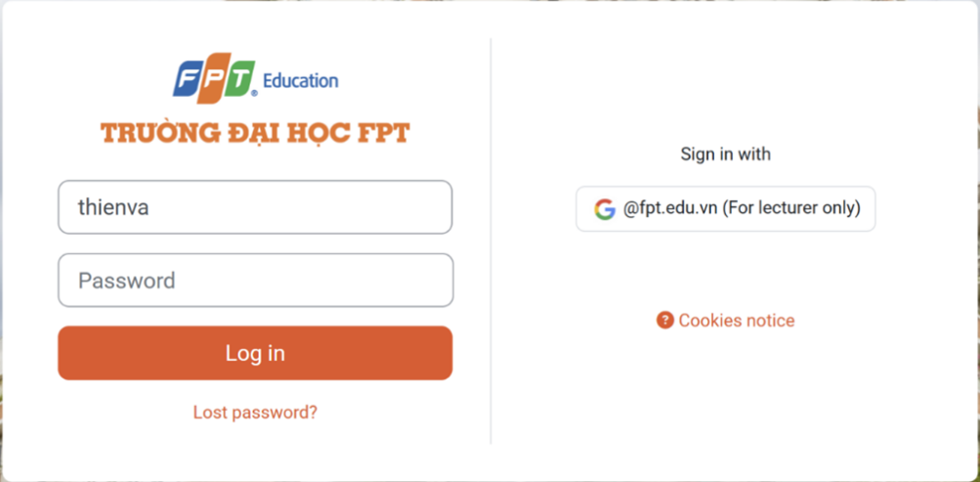Click the Education wordmark in the logo

pos(300,81)
